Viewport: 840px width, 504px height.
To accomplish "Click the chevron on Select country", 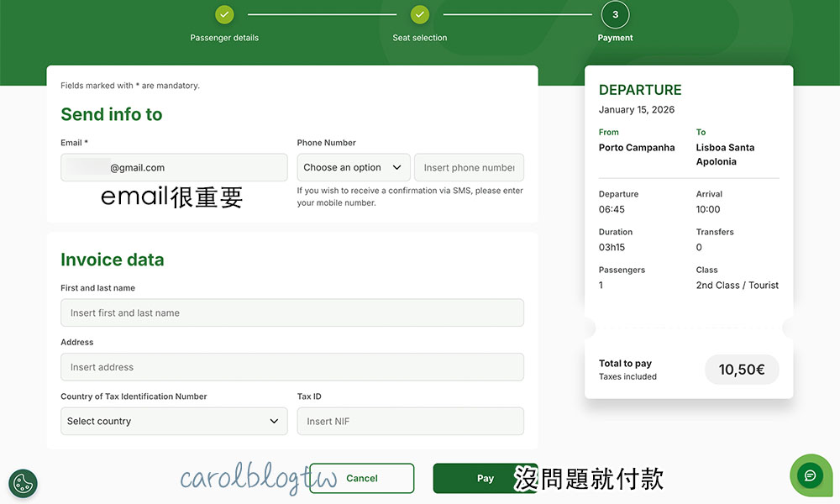I will tap(274, 422).
